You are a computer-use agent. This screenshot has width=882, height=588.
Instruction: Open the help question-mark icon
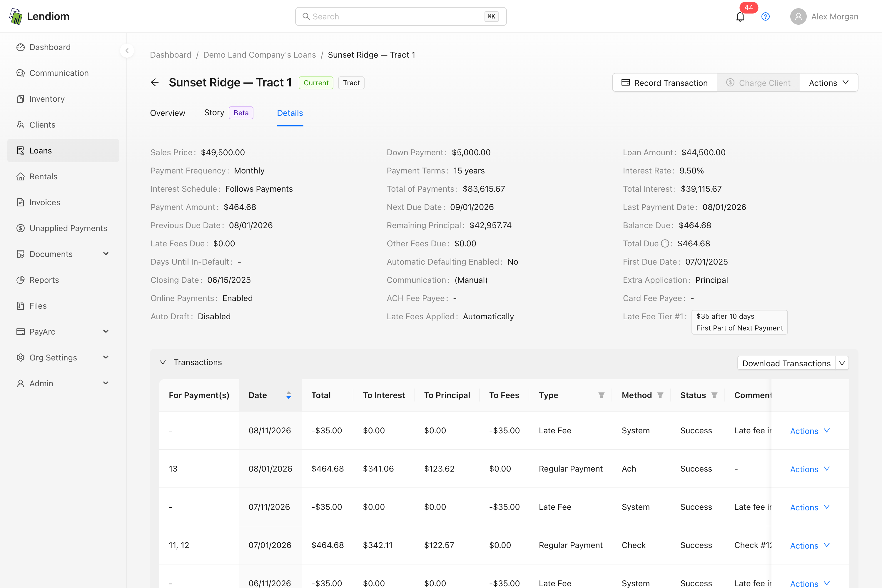click(765, 16)
